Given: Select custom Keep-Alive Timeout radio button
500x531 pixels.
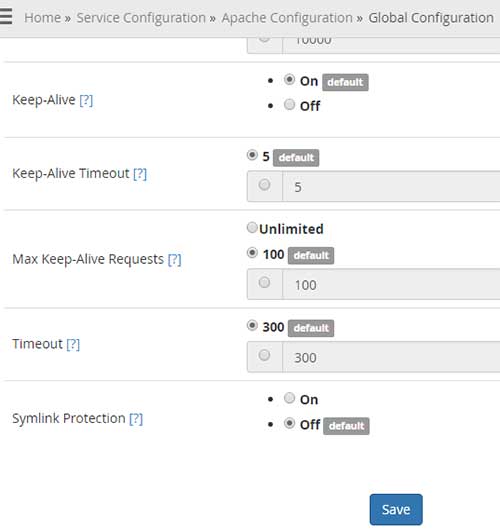Looking at the screenshot, I should 264,185.
